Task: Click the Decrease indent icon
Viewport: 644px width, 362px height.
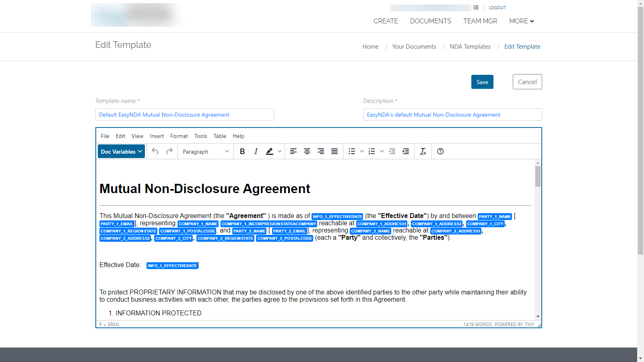Action: click(x=392, y=151)
